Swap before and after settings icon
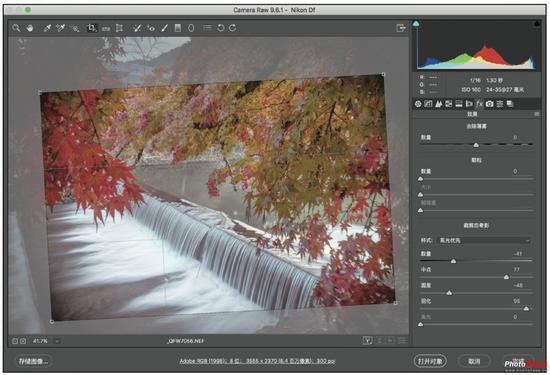The height and width of the screenshot is (375, 550). pyautogui.click(x=380, y=340)
